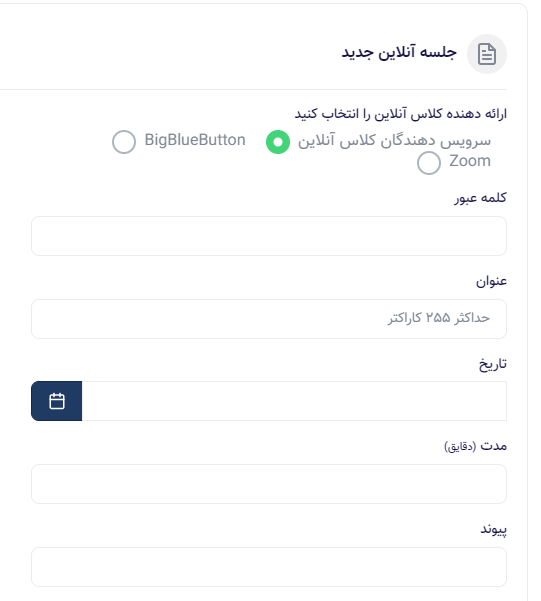Open the calendar date picker button

click(56, 401)
